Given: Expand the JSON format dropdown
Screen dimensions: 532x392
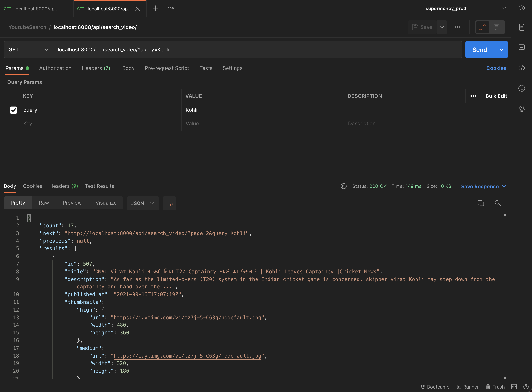Looking at the screenshot, I should click(x=143, y=203).
